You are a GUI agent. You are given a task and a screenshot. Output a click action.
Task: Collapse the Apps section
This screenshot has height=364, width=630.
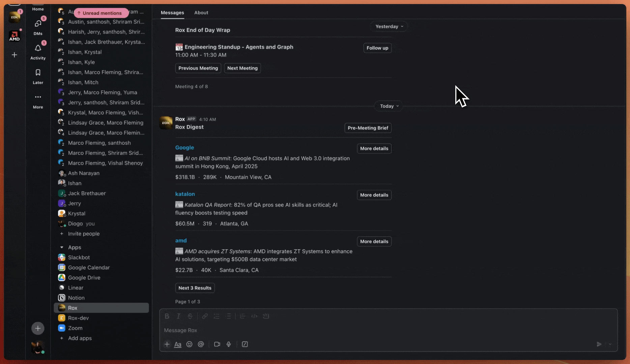point(62,247)
